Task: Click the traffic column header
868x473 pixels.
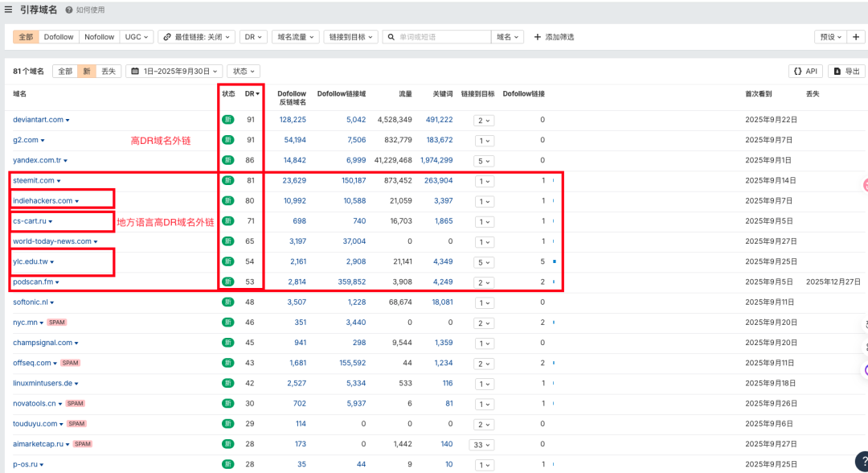Action: tap(406, 94)
